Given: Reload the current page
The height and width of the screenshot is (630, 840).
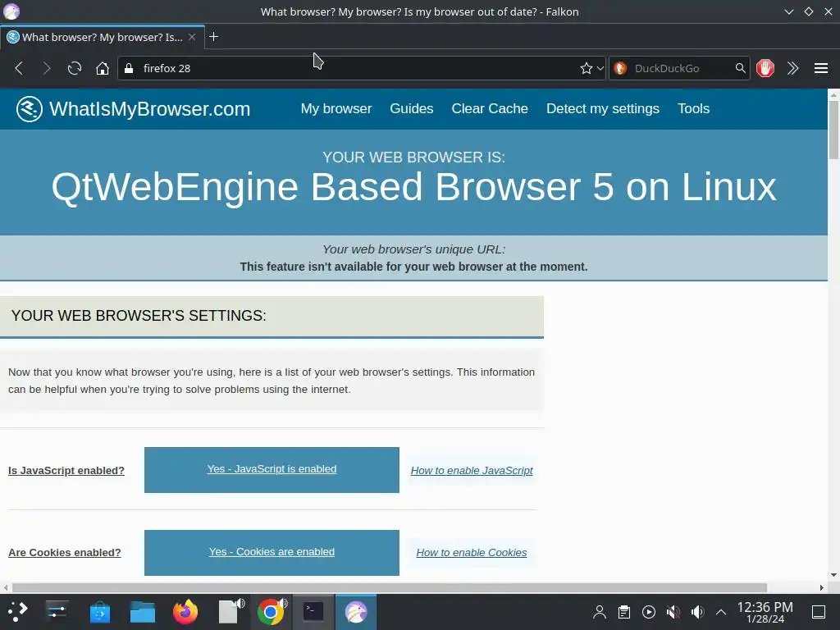Looking at the screenshot, I should [x=75, y=68].
